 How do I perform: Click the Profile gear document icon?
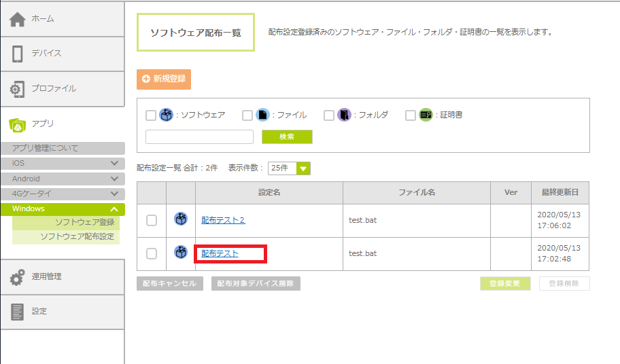click(x=18, y=89)
